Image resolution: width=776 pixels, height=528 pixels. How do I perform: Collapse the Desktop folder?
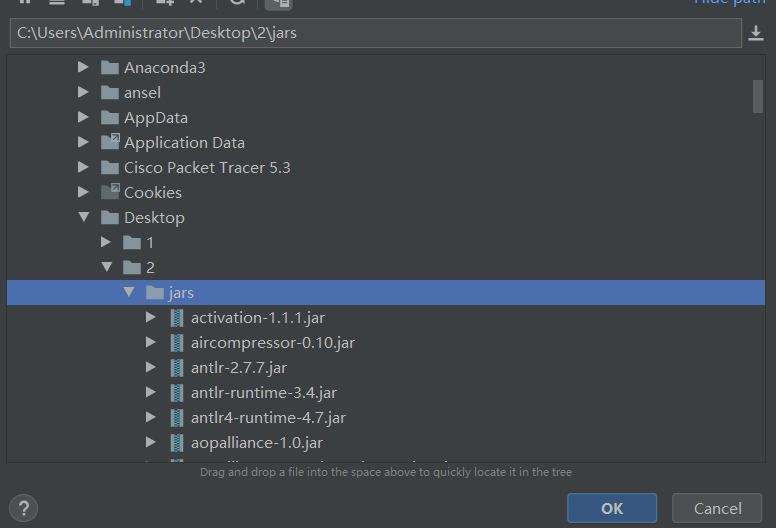[x=84, y=217]
